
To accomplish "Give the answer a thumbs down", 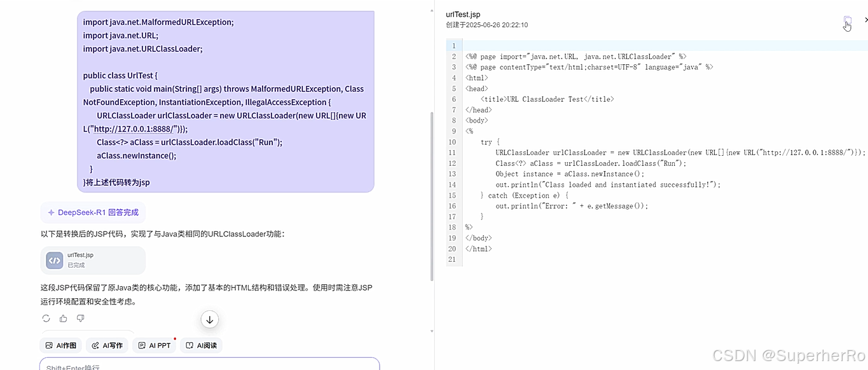I will (81, 318).
